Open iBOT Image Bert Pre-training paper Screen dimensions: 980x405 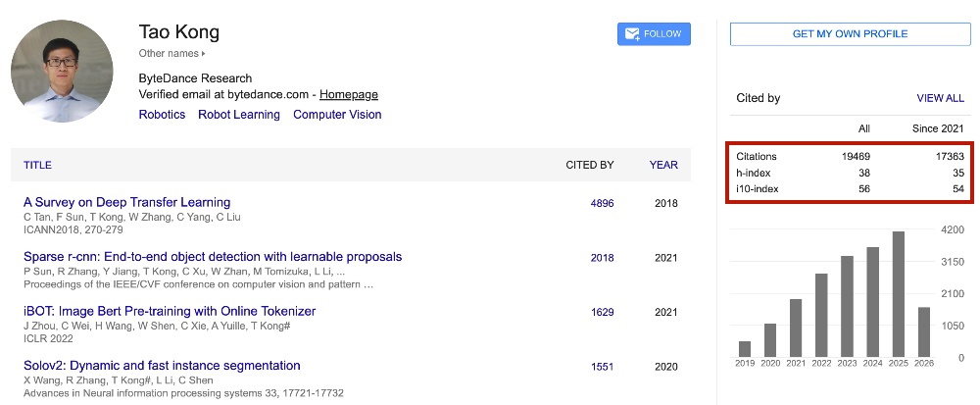pyautogui.click(x=170, y=311)
